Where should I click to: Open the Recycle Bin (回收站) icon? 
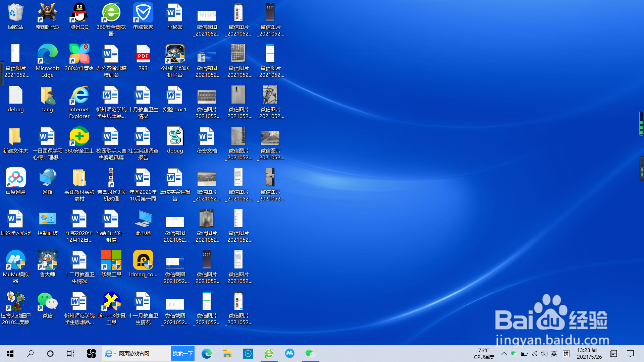tap(15, 16)
